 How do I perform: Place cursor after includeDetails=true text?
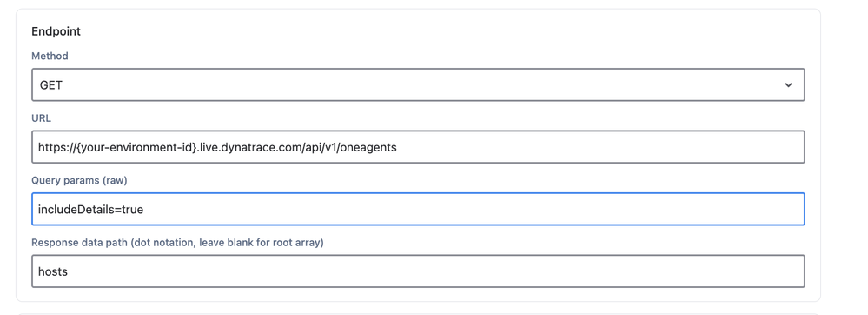[144, 210]
